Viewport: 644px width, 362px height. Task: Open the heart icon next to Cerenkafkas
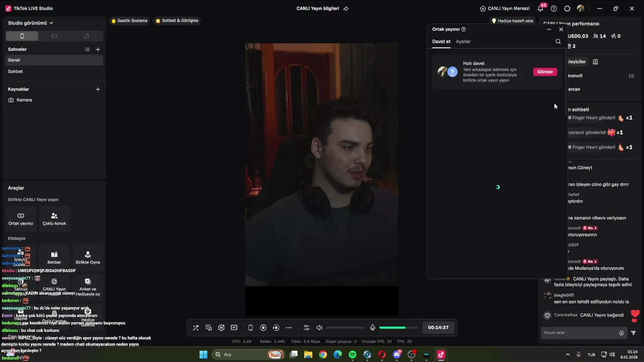click(547, 315)
